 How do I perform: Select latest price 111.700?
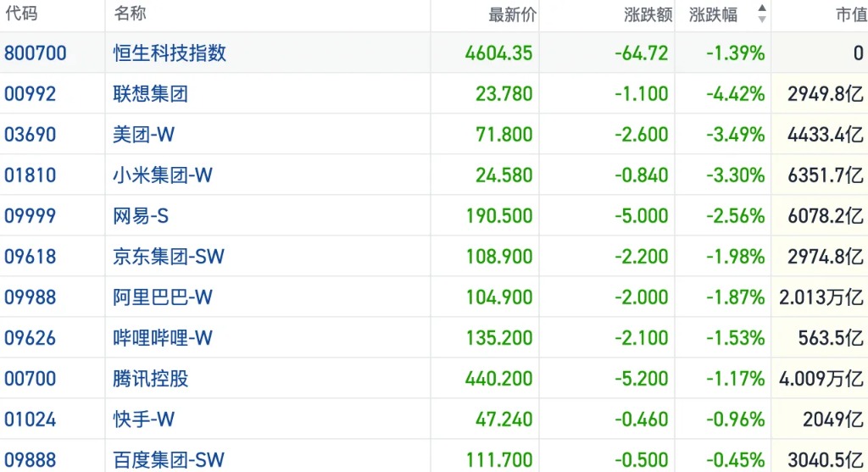click(x=499, y=460)
